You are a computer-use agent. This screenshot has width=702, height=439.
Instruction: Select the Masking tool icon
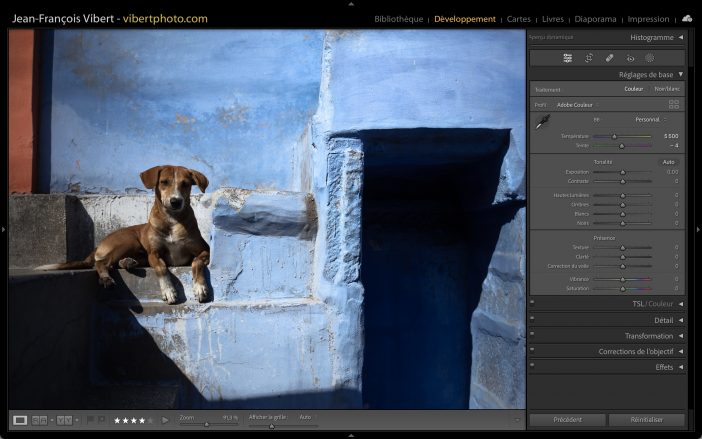pyautogui.click(x=649, y=58)
